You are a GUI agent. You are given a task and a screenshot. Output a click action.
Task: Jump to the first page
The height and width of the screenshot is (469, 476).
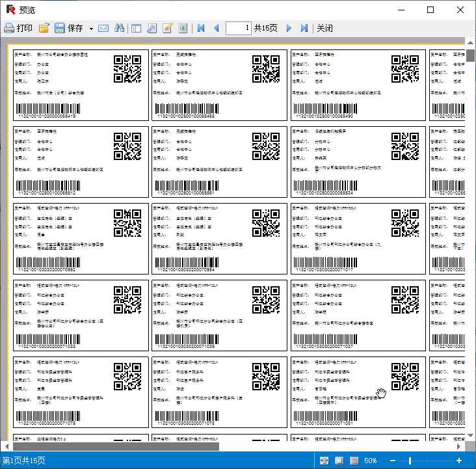201,28
